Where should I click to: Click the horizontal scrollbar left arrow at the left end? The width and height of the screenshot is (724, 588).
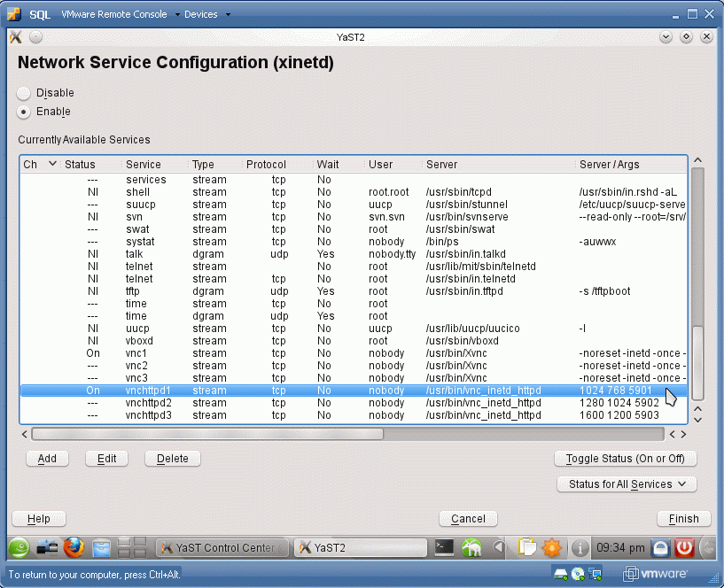[x=25, y=434]
